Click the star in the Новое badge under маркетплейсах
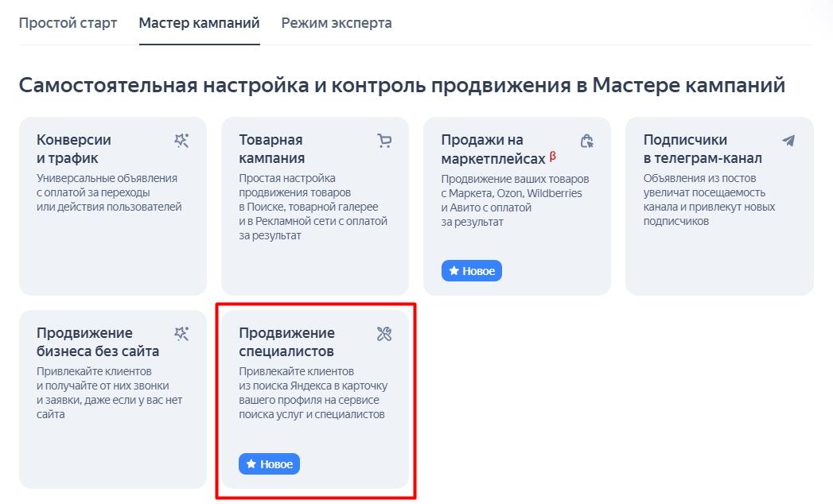This screenshot has height=504, width=833. (454, 271)
